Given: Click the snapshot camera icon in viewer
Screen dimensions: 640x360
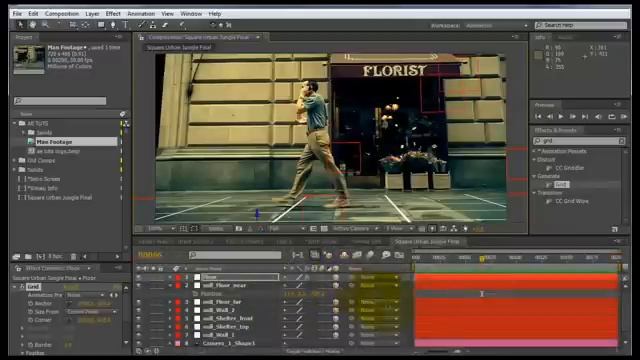Looking at the screenshot, I should (x=239, y=229).
